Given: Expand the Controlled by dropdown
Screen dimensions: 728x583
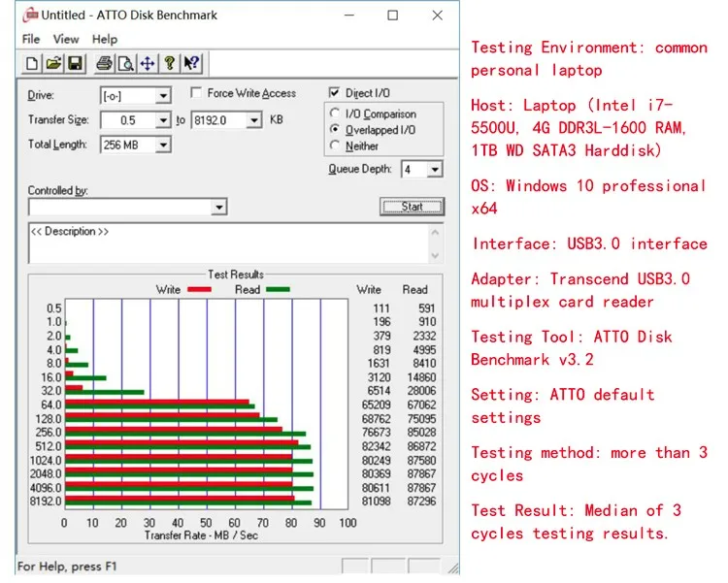Looking at the screenshot, I should point(219,207).
